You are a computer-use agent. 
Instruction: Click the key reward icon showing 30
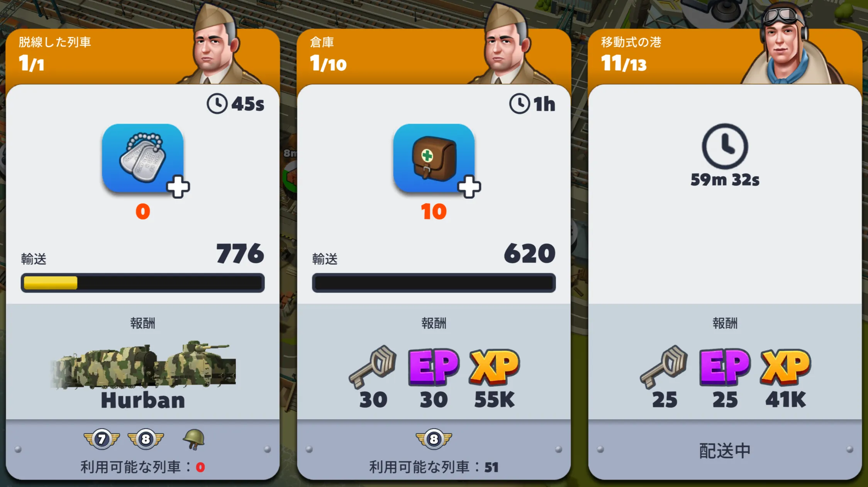click(373, 367)
